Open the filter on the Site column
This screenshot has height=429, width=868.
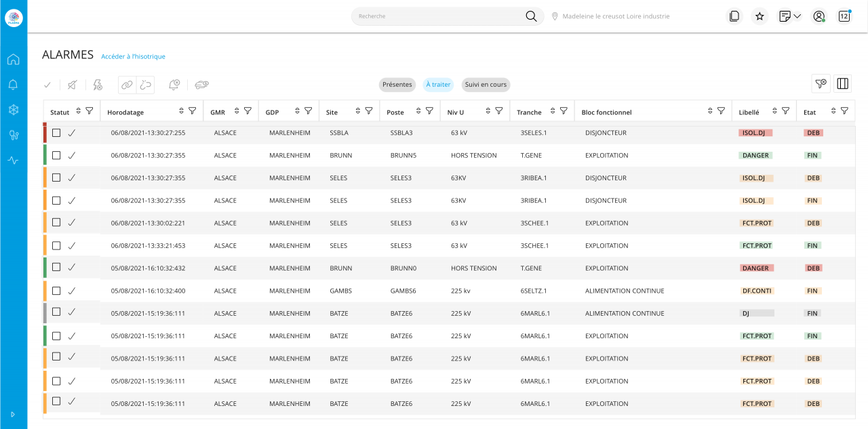tap(369, 111)
